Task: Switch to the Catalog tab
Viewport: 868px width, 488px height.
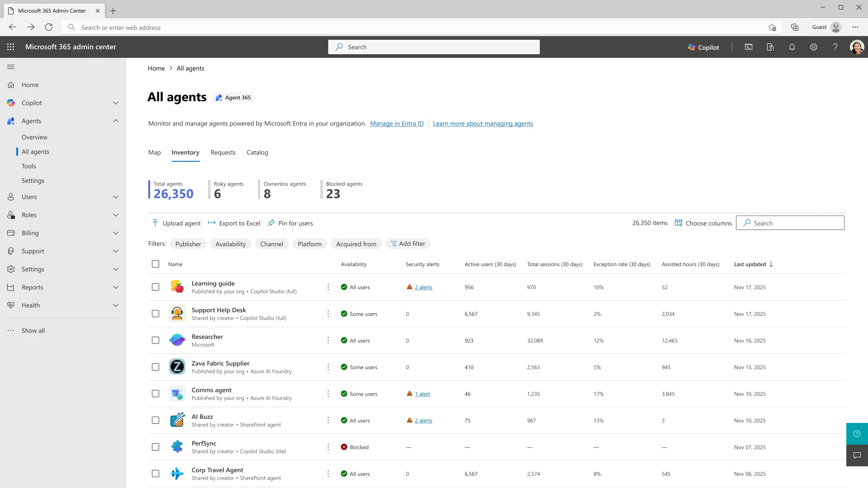Action: coord(257,152)
